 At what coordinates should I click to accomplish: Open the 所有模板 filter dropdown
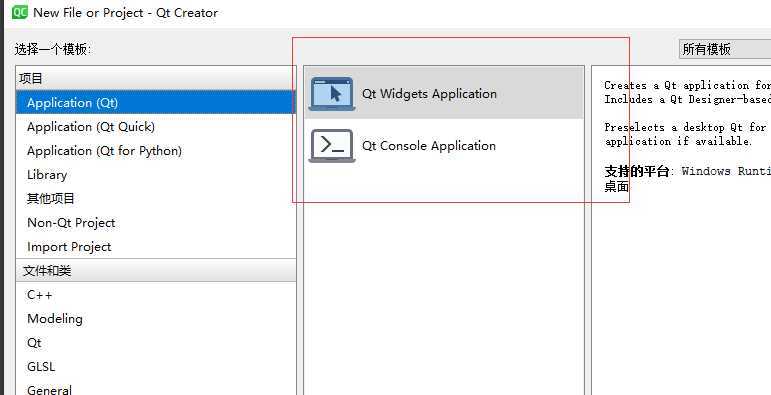725,49
